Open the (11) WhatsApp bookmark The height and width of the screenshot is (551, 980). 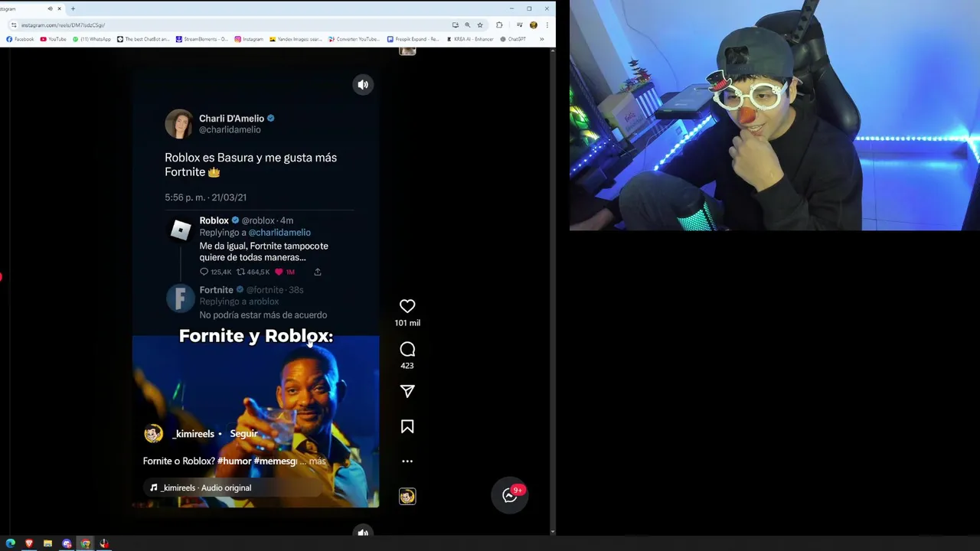tap(91, 39)
